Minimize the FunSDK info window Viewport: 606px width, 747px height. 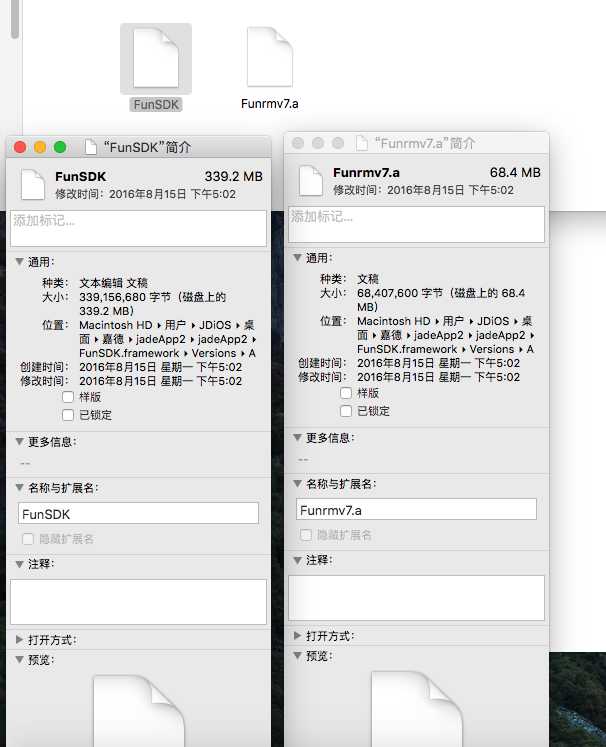(x=40, y=147)
